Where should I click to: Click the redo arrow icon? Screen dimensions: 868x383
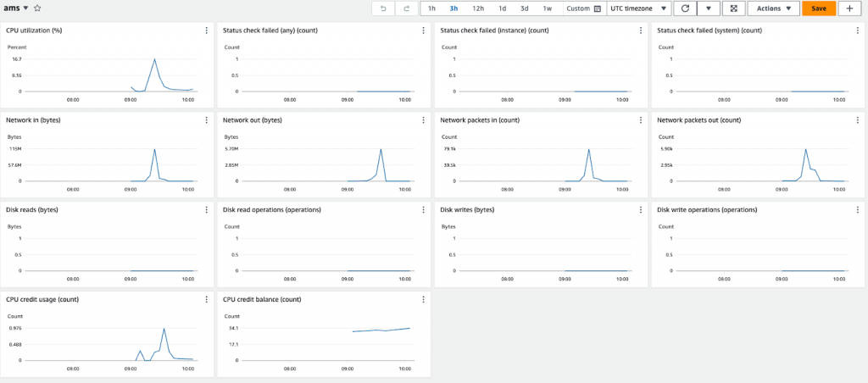[x=407, y=8]
